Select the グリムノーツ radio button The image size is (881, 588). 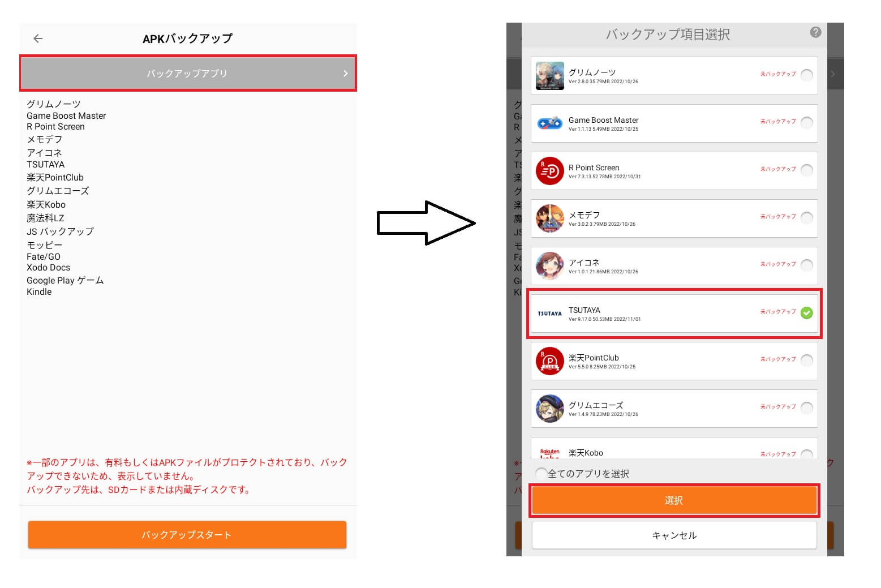click(807, 75)
